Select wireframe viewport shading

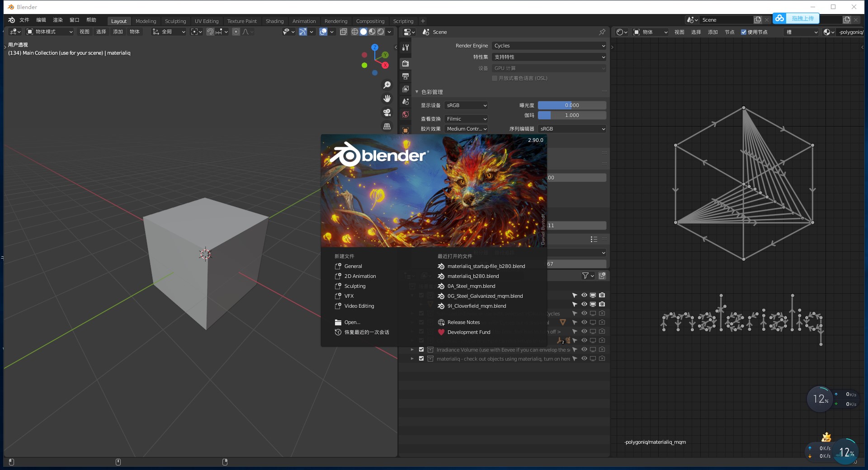pos(355,32)
